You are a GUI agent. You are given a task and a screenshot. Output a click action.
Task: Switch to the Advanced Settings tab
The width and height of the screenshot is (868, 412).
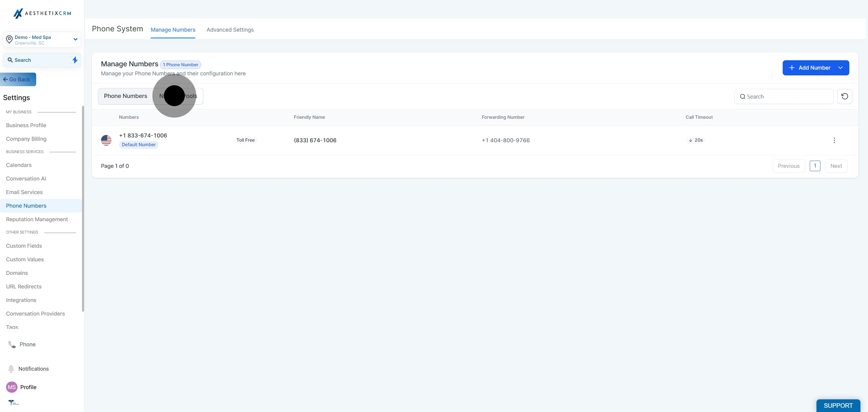pos(230,30)
